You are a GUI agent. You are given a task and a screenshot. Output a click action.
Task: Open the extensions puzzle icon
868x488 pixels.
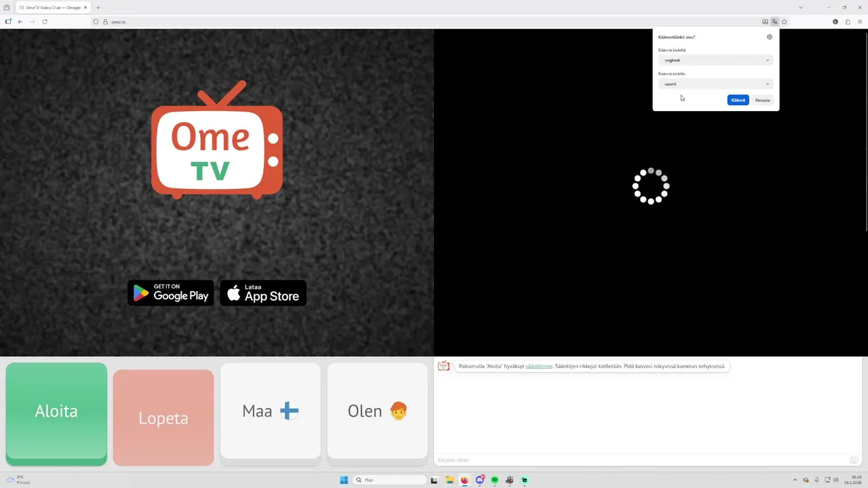(x=848, y=22)
